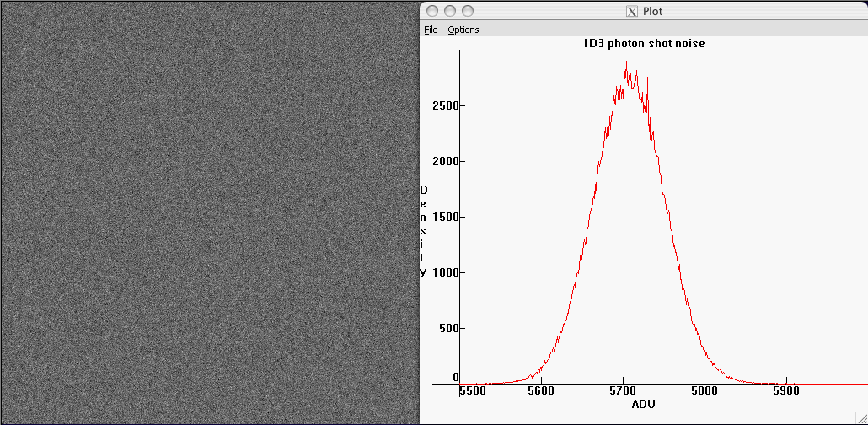Select the '1D3 photon shot noise' plot title
This screenshot has height=425, width=868.
click(x=643, y=44)
